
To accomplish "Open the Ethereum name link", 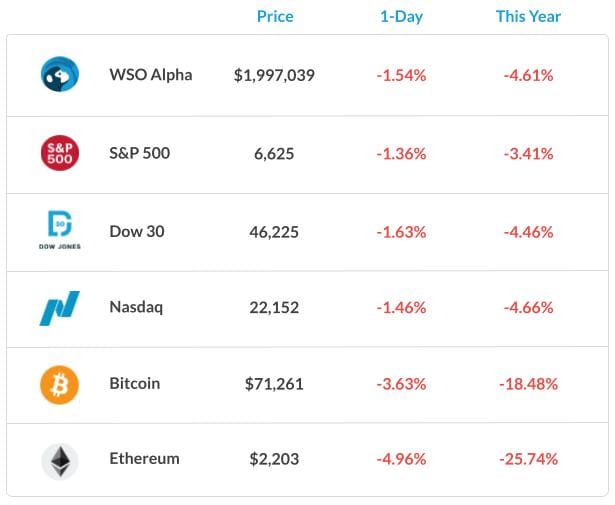I will 144,460.
